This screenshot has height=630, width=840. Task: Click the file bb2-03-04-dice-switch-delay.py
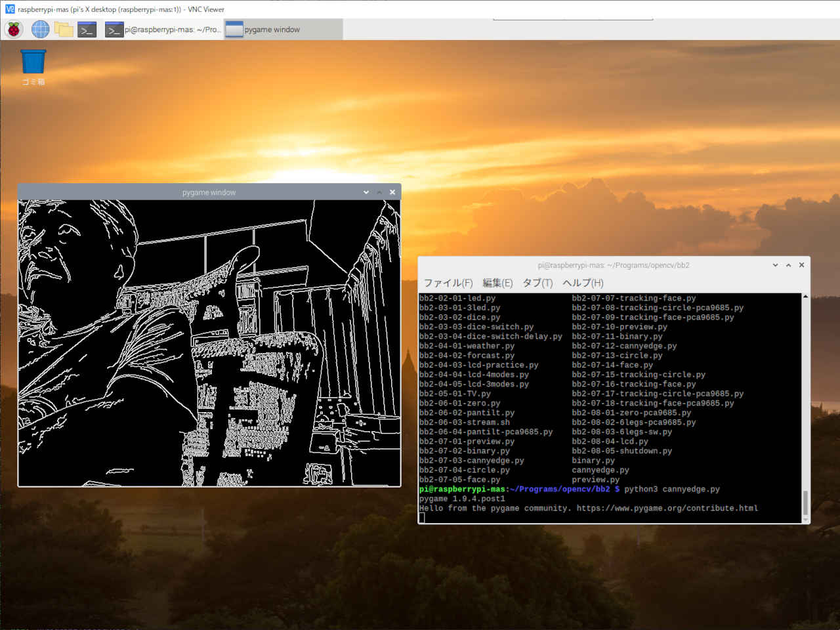491,336
